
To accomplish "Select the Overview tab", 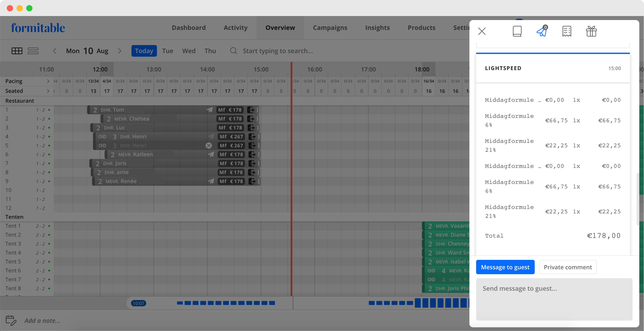I will click(x=280, y=27).
